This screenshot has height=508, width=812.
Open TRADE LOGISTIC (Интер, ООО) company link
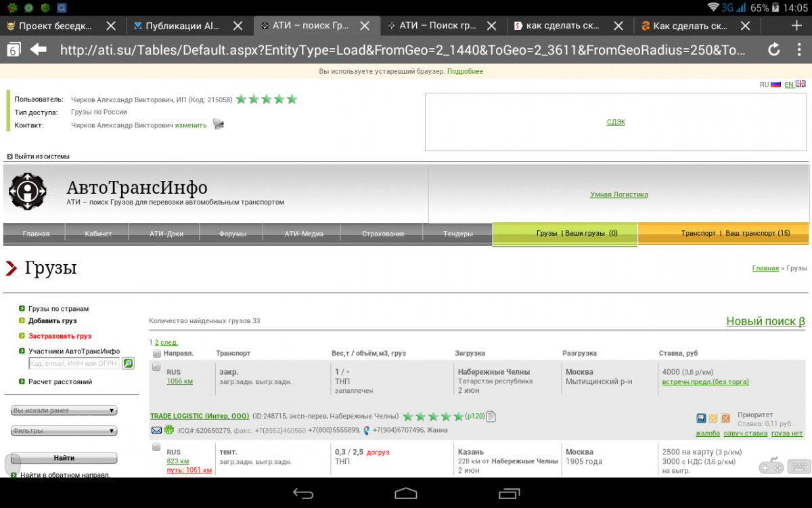200,416
